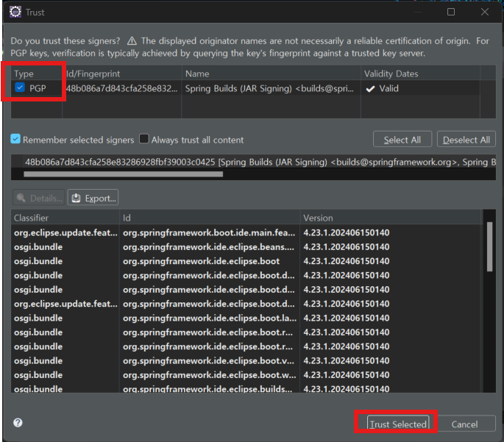Click the Validity Dates column header
The height and width of the screenshot is (442, 504).
tap(420, 74)
